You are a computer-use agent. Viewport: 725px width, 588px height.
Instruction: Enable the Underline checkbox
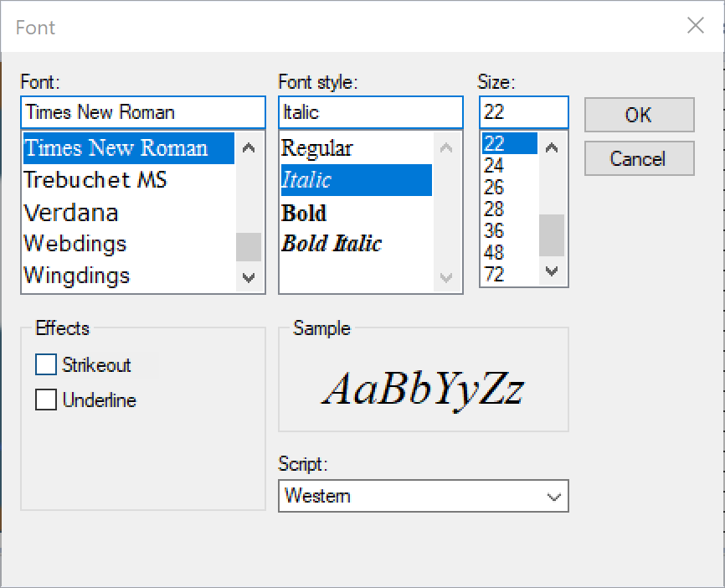point(46,400)
